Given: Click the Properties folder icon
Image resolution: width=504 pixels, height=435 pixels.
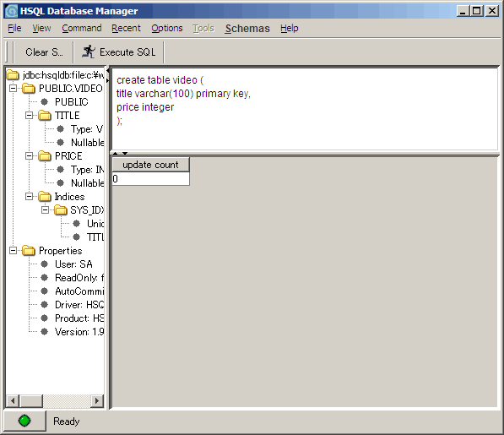Looking at the screenshot, I should click(x=29, y=251).
